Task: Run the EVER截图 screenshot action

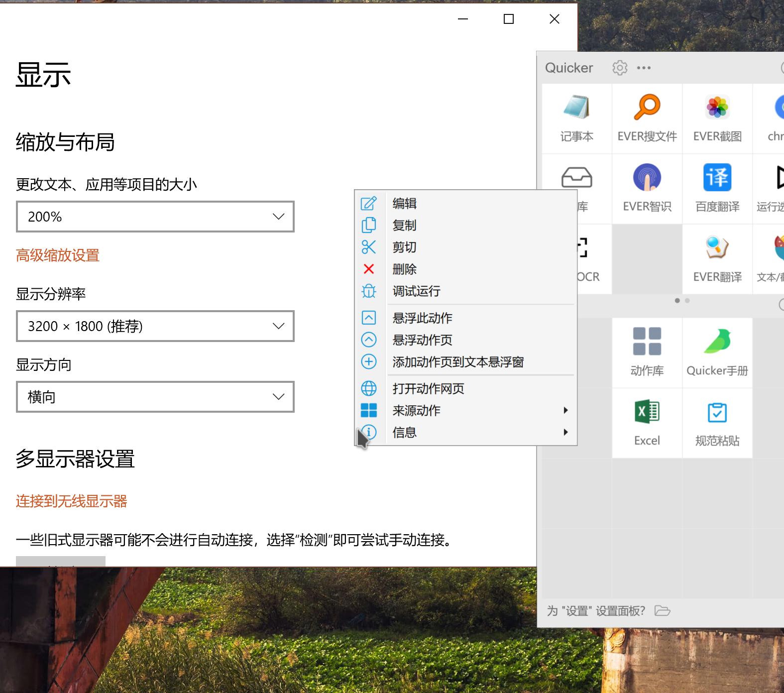Action: (x=717, y=118)
